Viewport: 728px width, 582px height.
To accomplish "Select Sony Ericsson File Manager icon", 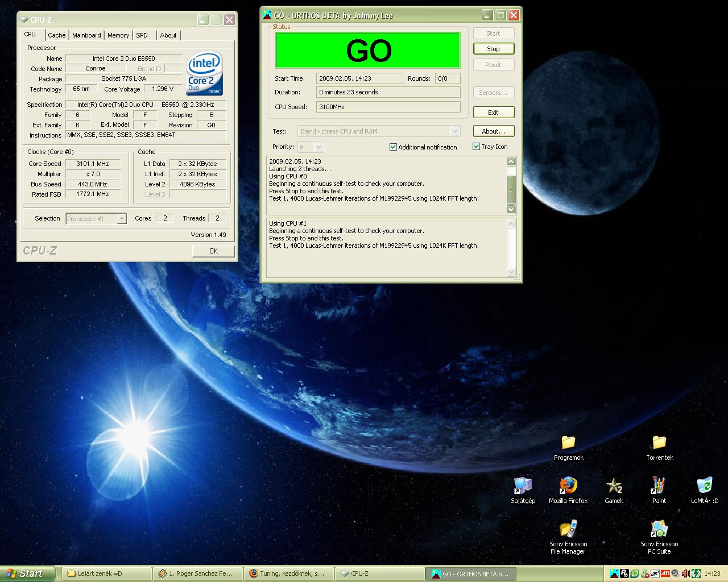I will tap(568, 537).
